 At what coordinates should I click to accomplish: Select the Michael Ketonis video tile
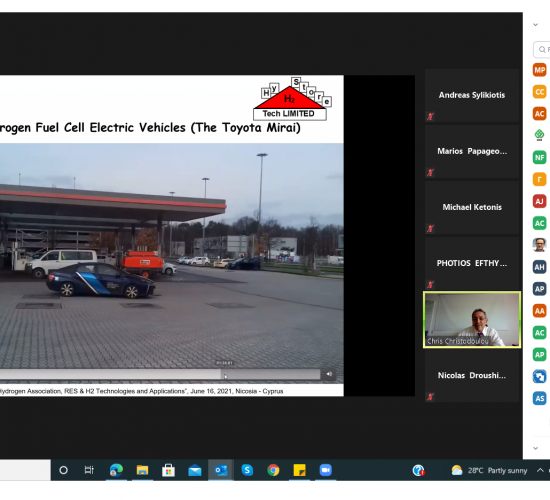pyautogui.click(x=472, y=208)
